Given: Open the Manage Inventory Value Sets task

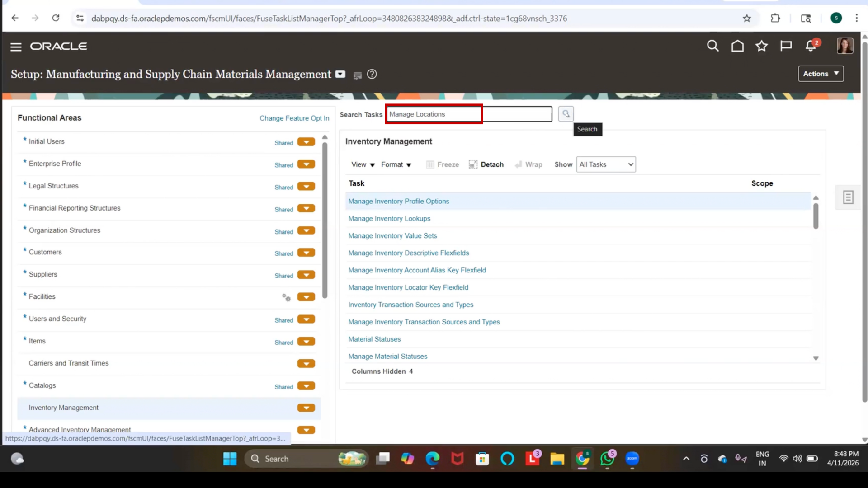Looking at the screenshot, I should tap(392, 235).
